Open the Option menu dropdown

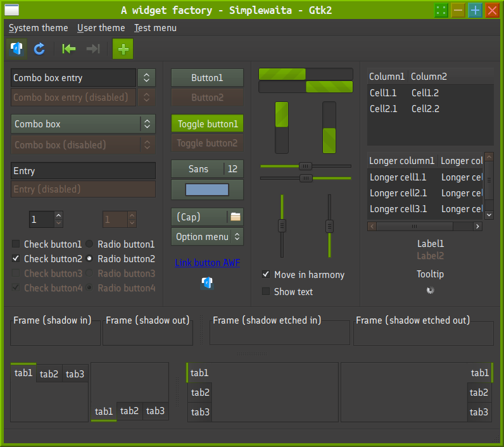[x=207, y=237]
